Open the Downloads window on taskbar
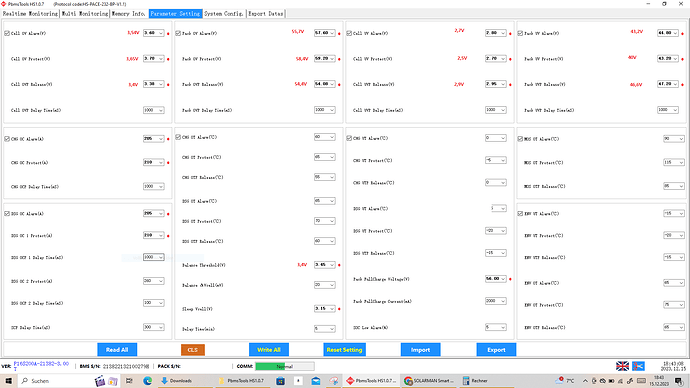Viewport: 690px width, 388px height. pos(180,381)
